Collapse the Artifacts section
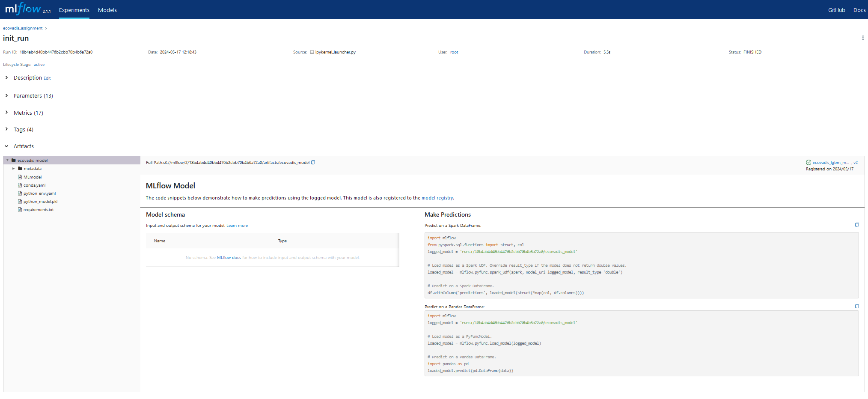 (x=6, y=146)
